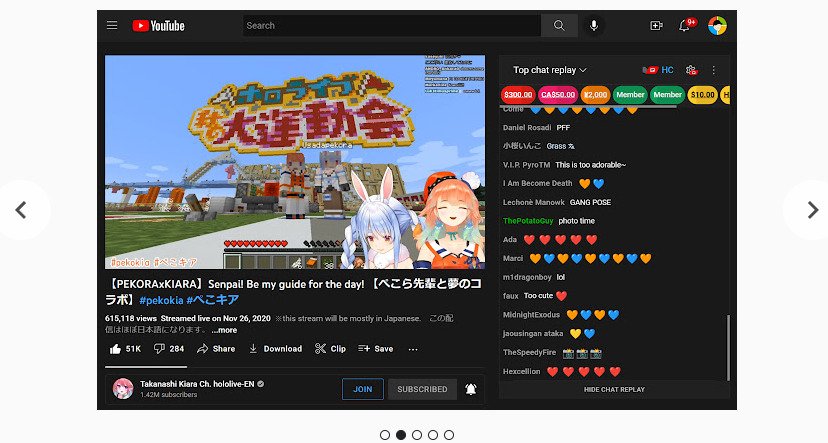Click inside the YouTube search field
The height and width of the screenshot is (443, 828).
click(x=392, y=25)
